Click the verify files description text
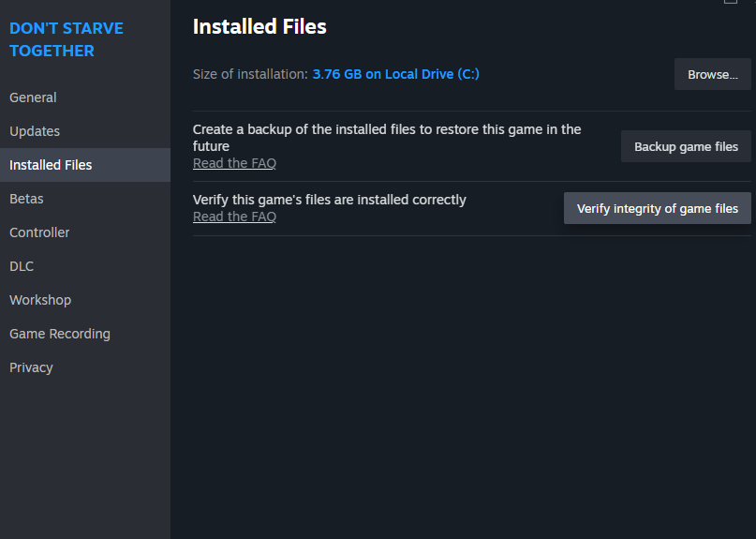 (329, 200)
